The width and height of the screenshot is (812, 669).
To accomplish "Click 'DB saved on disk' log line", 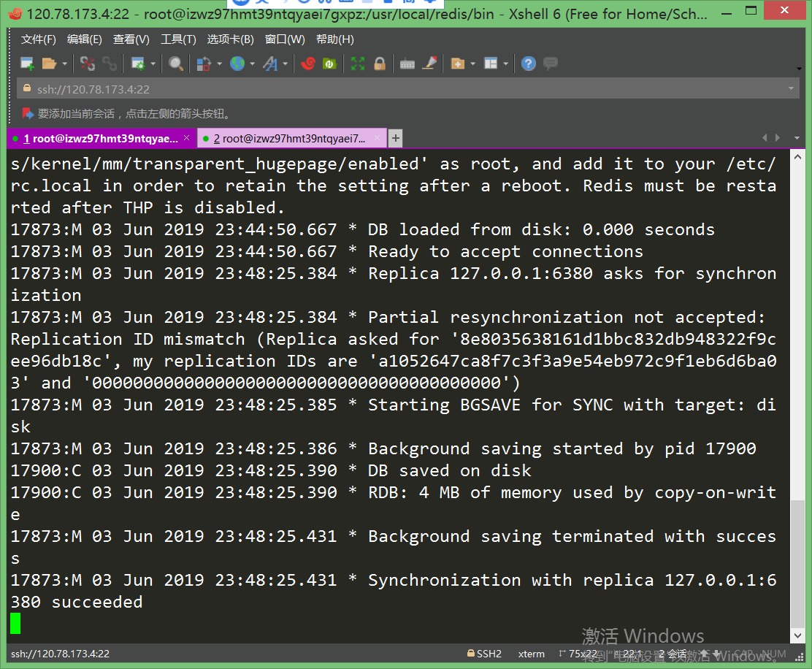I will (449, 470).
